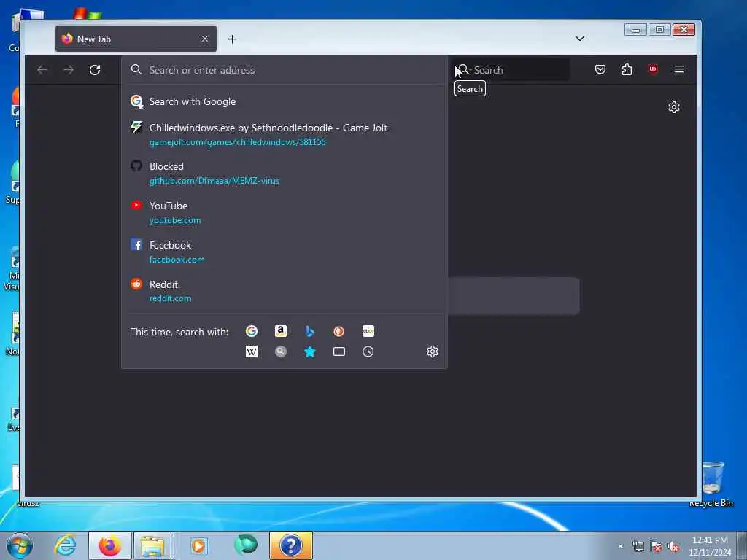Go back one page
Viewport: 747px width, 560px height.
coord(42,70)
